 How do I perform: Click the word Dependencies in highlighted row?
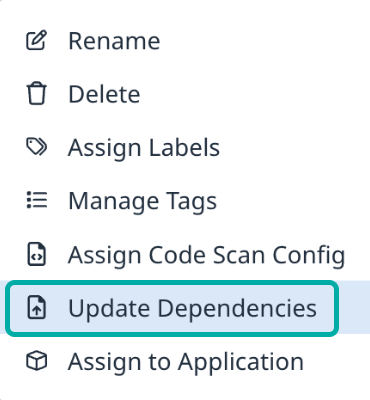tap(237, 310)
